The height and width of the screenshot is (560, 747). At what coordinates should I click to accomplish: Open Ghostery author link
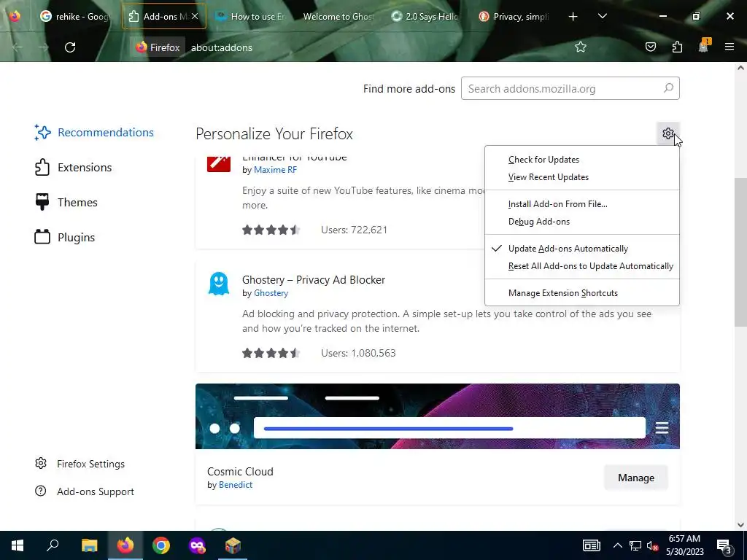pos(271,293)
